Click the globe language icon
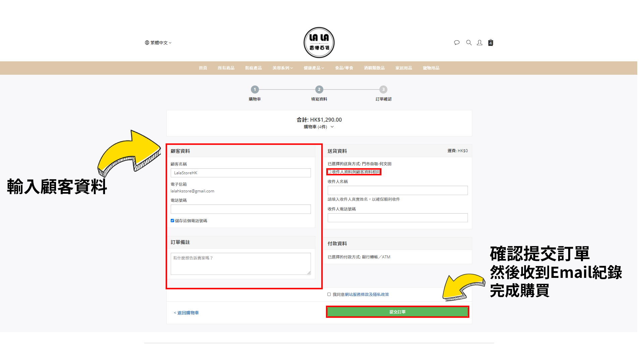 (x=147, y=43)
